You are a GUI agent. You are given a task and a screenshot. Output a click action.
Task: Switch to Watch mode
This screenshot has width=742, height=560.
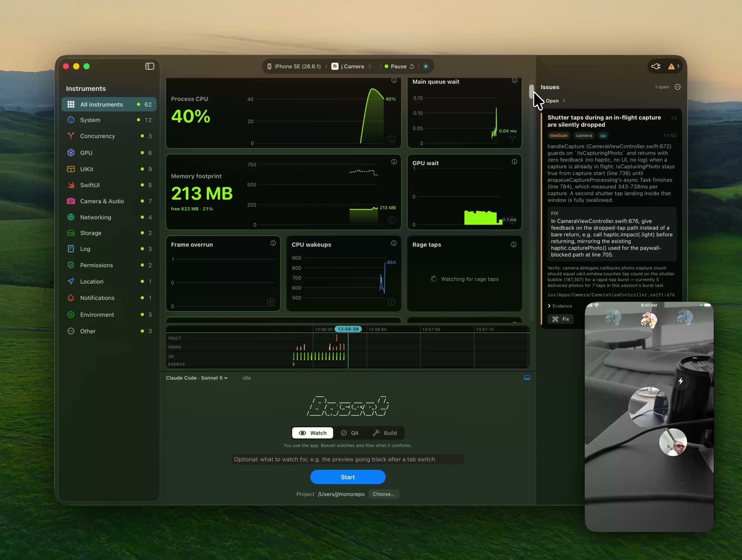313,433
